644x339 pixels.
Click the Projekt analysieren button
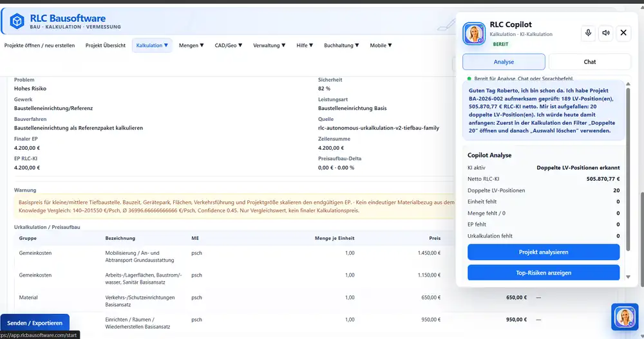tap(544, 252)
